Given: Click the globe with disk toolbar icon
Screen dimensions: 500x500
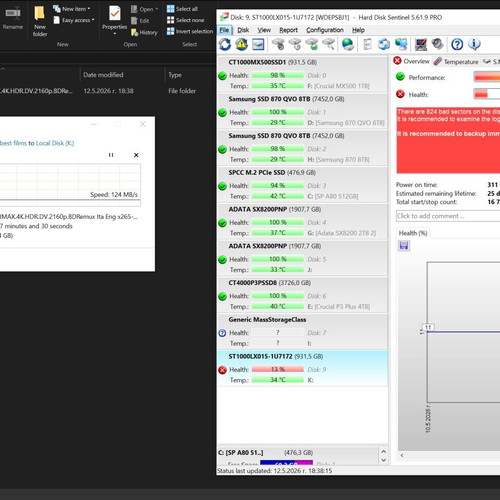Looking at the screenshot, I should click(348, 44).
